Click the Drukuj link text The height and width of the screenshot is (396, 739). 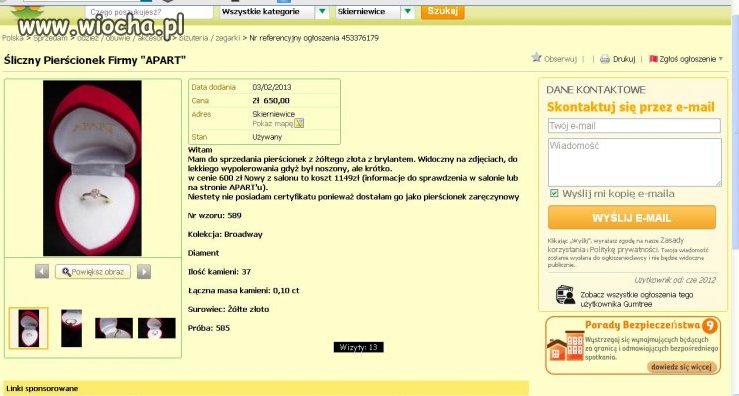624,59
